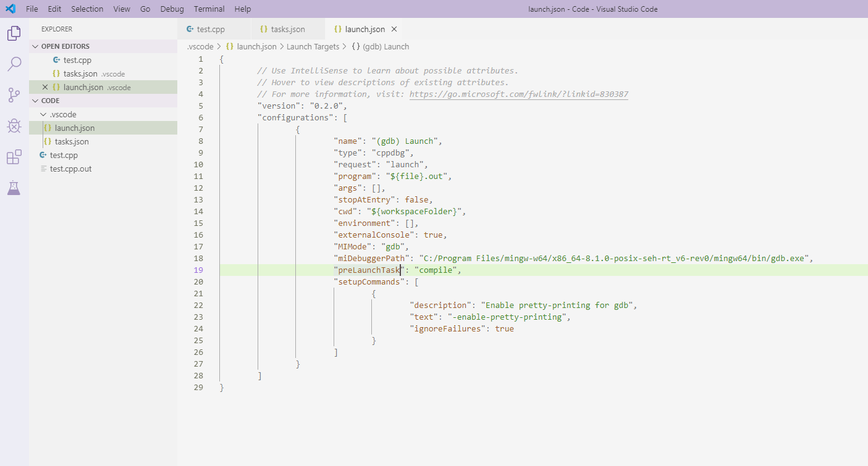Switch to the test.cpp editor tab

pos(214,29)
